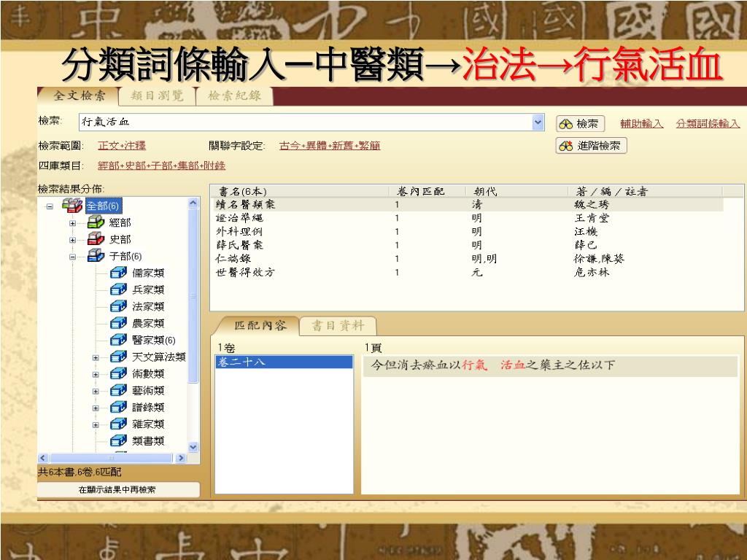The height and width of the screenshot is (560, 747).
Task: Open the 分類詞條輸入 link
Action: pos(708,124)
